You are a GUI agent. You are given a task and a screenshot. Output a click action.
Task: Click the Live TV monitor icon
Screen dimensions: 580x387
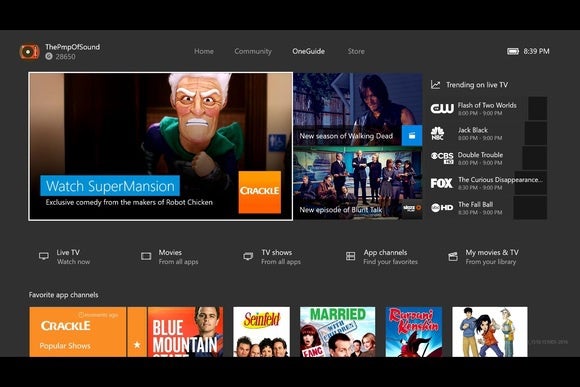pos(44,256)
